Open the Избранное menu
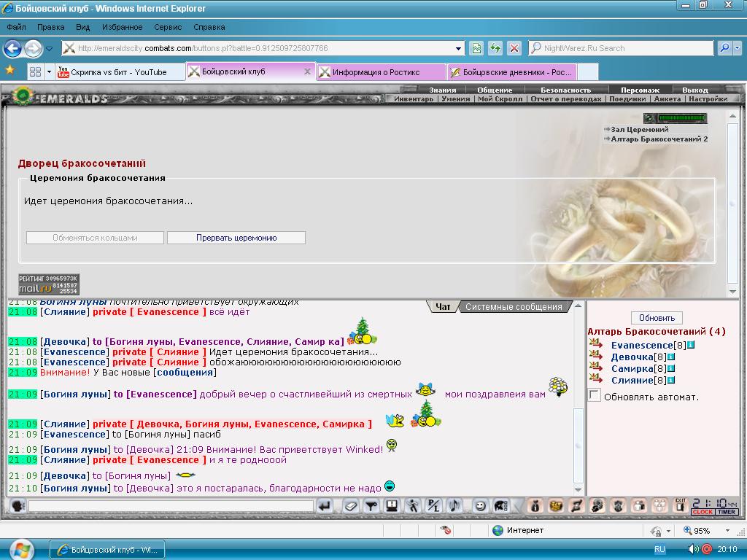This screenshot has width=747, height=560. click(x=122, y=27)
